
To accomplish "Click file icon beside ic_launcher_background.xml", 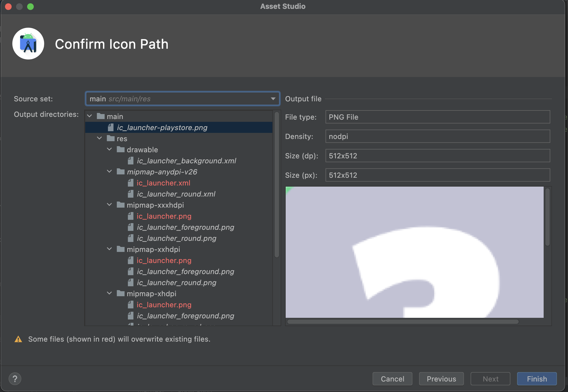I will pos(131,161).
